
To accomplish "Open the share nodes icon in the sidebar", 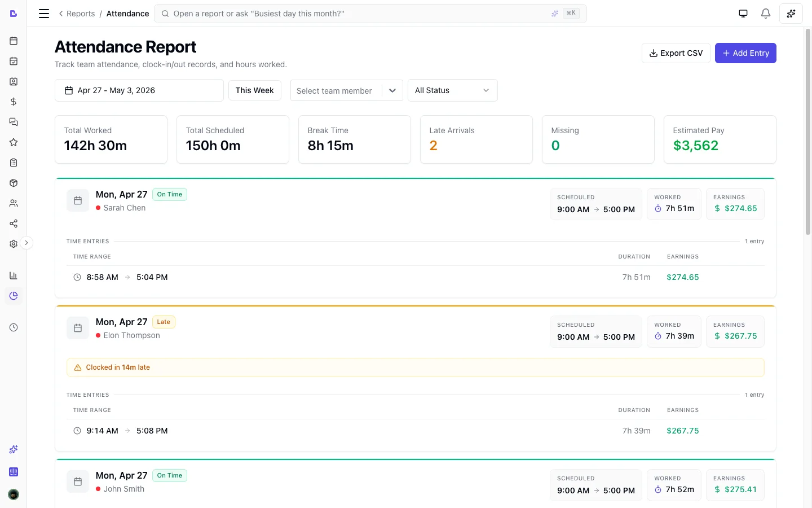I will (14, 224).
